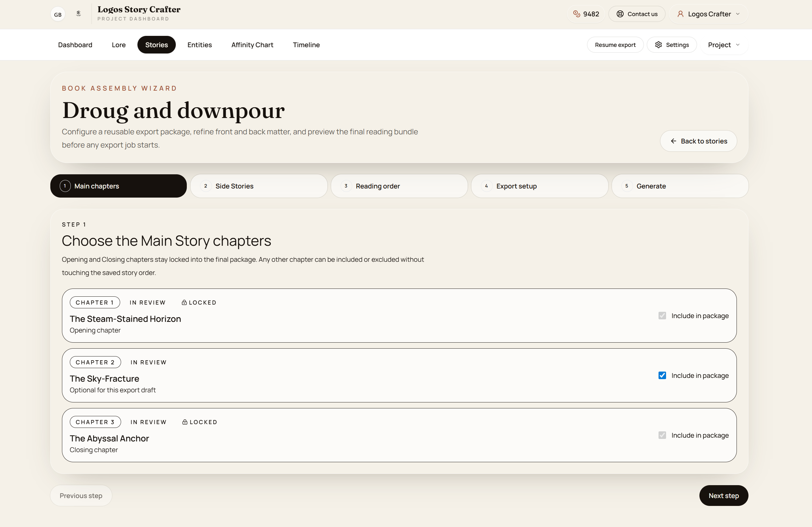This screenshot has height=527, width=812.
Task: Click the step 4 number circle
Action: click(x=487, y=186)
